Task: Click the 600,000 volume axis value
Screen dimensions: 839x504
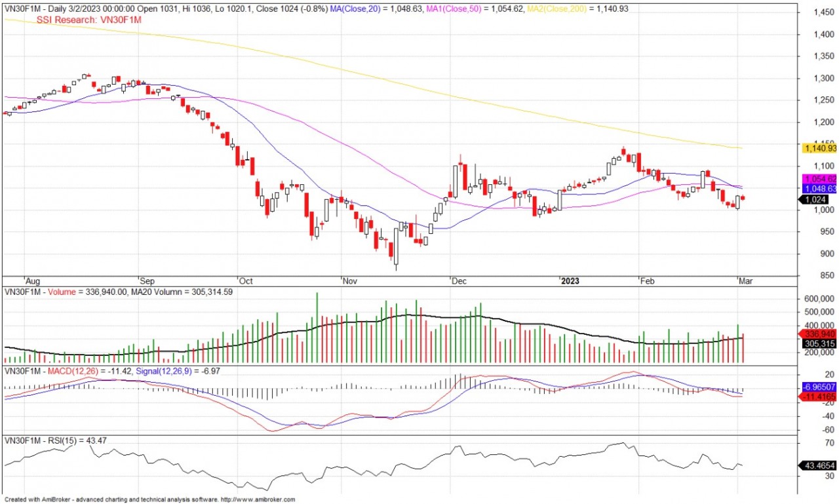Action: pyautogui.click(x=820, y=299)
